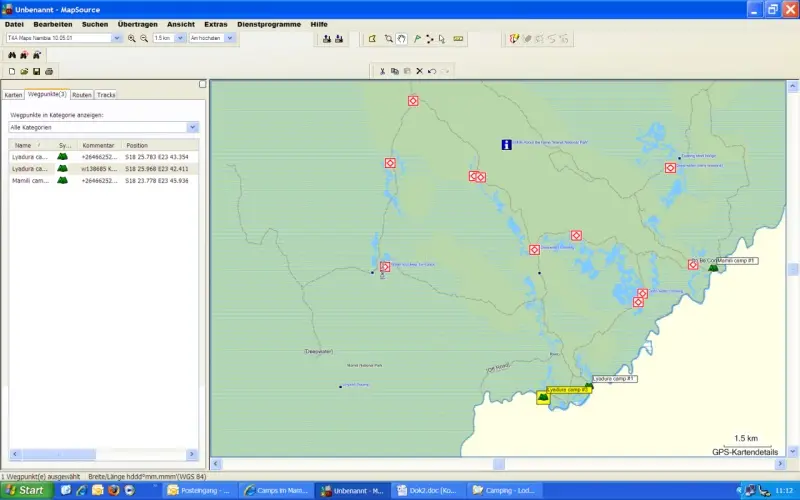The width and height of the screenshot is (800, 500).
Task: Click the map vertical scroll down arrow
Action: point(792,452)
